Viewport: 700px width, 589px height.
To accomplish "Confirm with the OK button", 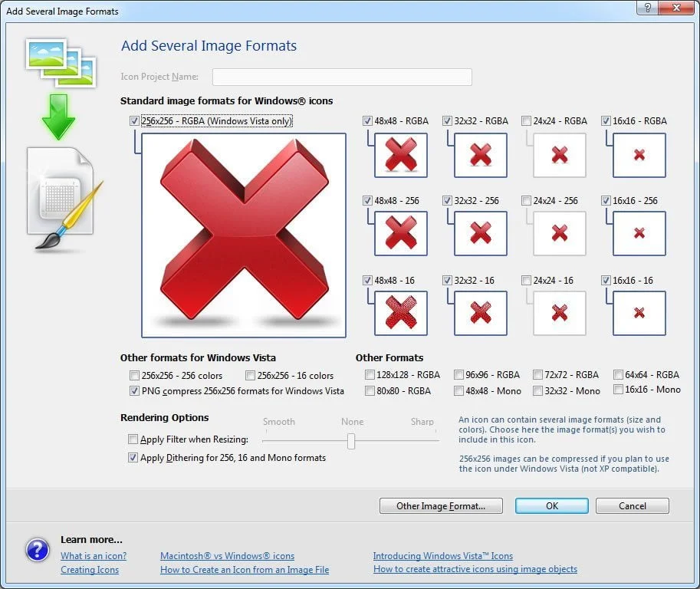I will point(552,506).
